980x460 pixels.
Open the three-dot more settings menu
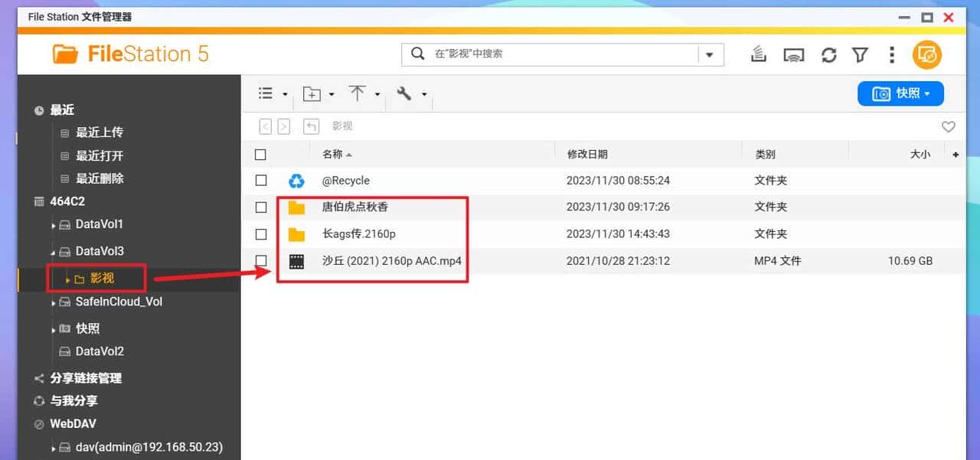click(892, 54)
